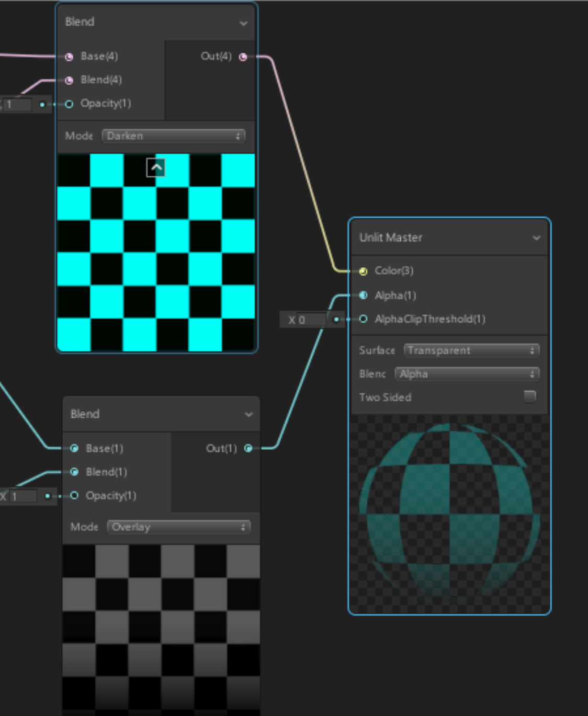Collapse the Unlit Master node with its chevron

pyautogui.click(x=536, y=238)
